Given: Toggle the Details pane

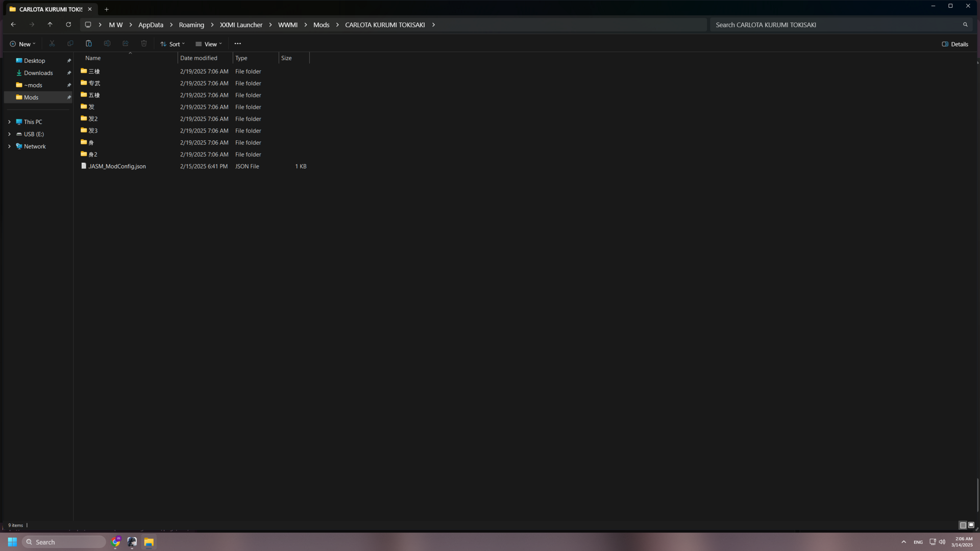Looking at the screenshot, I should coord(955,44).
